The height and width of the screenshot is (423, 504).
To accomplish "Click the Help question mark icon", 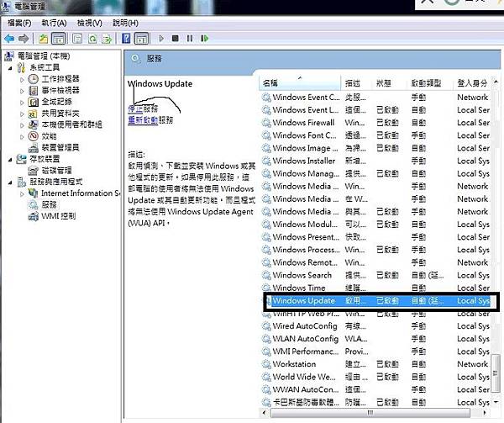I will pyautogui.click(x=126, y=39).
